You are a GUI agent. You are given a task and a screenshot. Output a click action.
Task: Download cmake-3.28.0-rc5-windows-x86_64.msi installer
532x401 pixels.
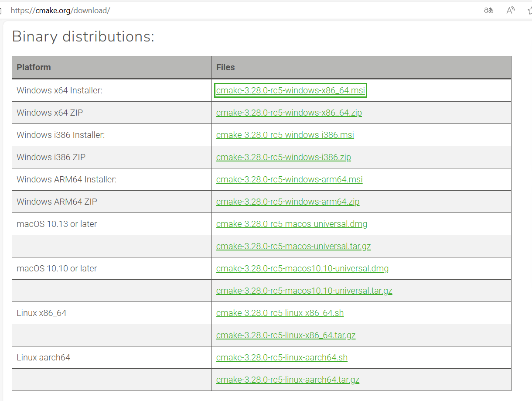click(x=290, y=90)
